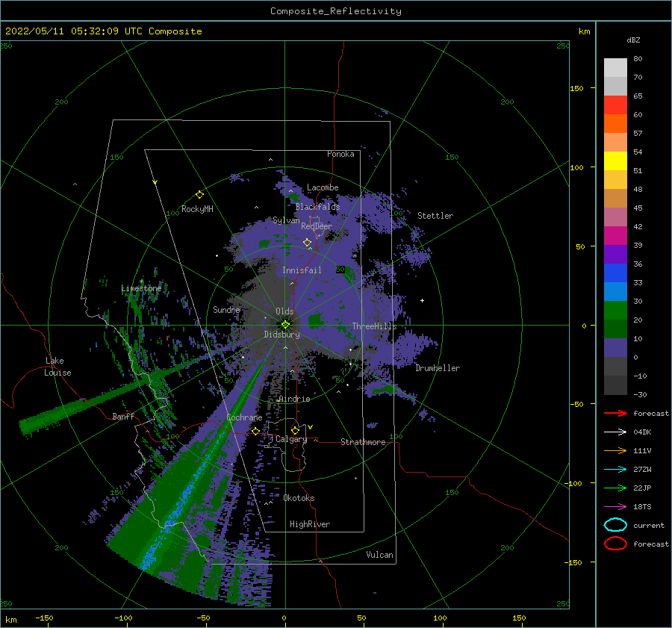
Task: Click the cyan 27ZW arrow legend icon
Action: (615, 469)
